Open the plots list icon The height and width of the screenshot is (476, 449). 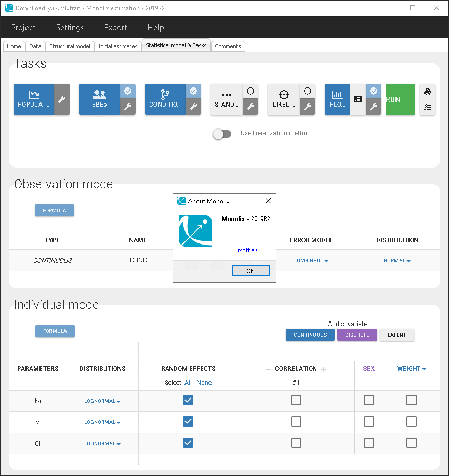pyautogui.click(x=358, y=99)
